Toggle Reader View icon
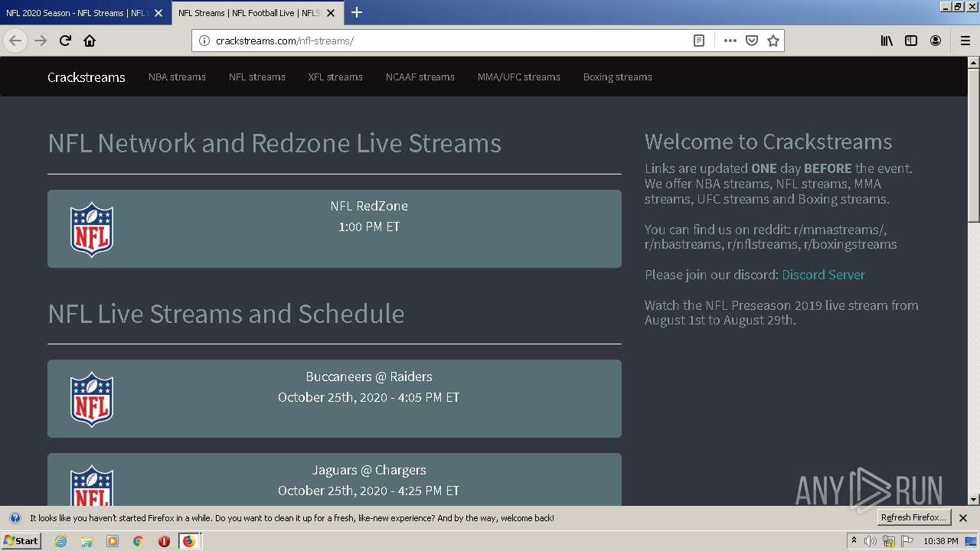The height and width of the screenshot is (551, 980). click(699, 41)
